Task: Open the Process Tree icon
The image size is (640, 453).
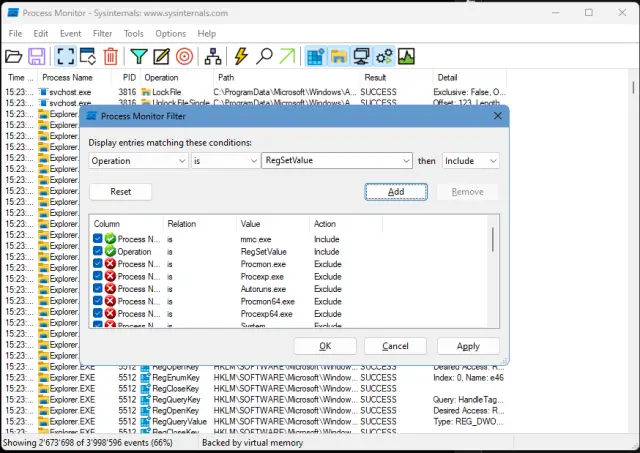Action: pyautogui.click(x=213, y=56)
